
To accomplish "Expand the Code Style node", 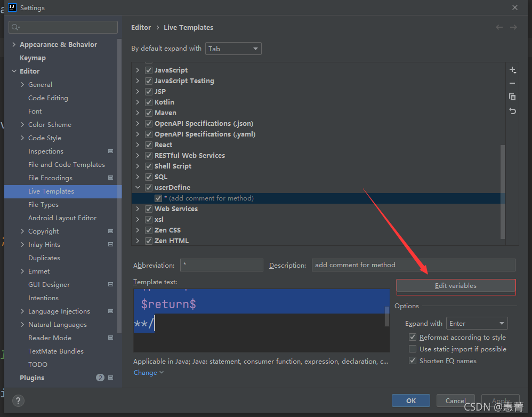I will point(22,138).
